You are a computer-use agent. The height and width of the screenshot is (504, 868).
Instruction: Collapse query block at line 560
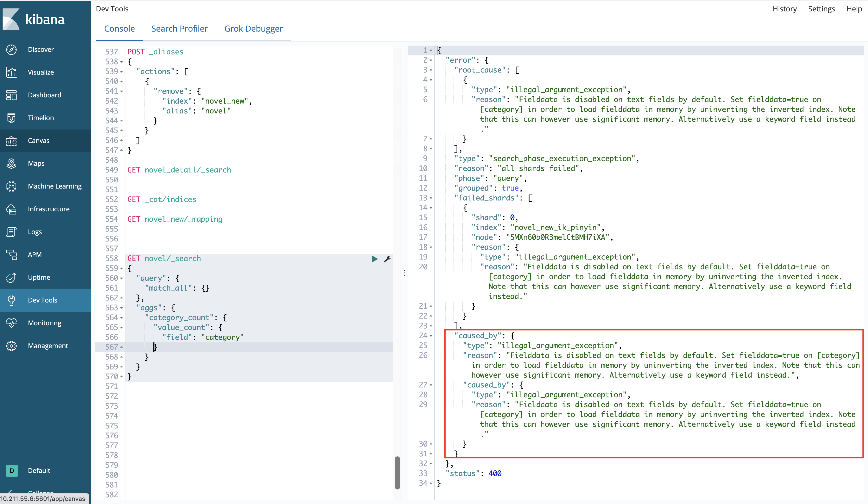click(121, 278)
